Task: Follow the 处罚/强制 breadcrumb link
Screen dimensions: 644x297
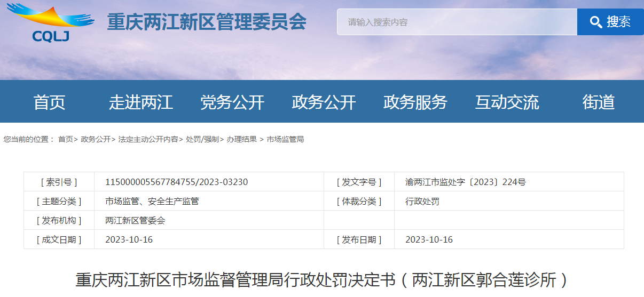Action: click(x=202, y=139)
